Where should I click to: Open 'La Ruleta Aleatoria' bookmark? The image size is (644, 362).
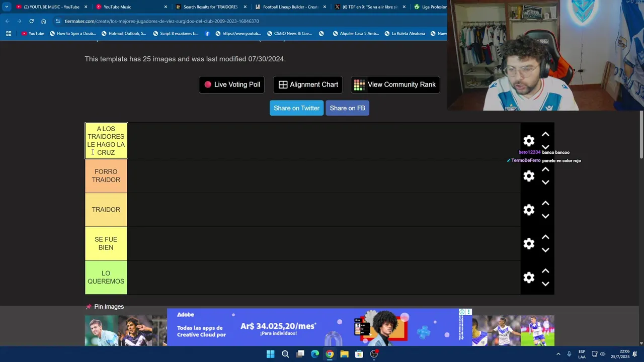coord(405,34)
